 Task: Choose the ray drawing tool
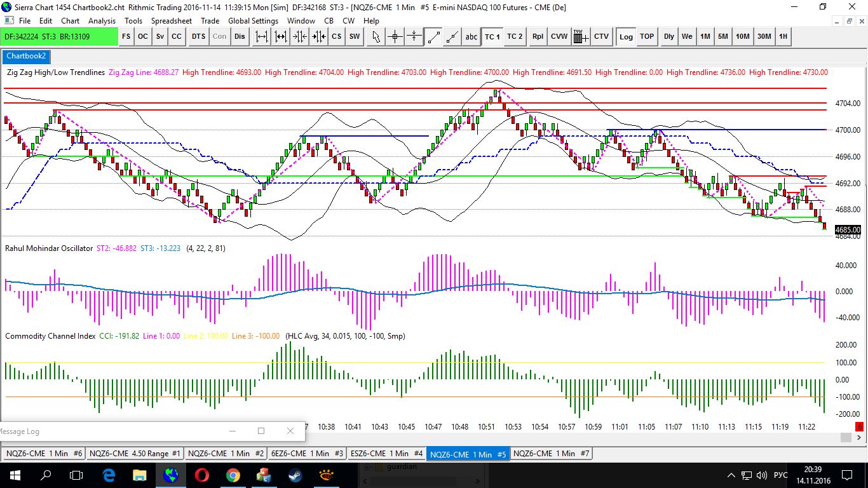click(452, 36)
